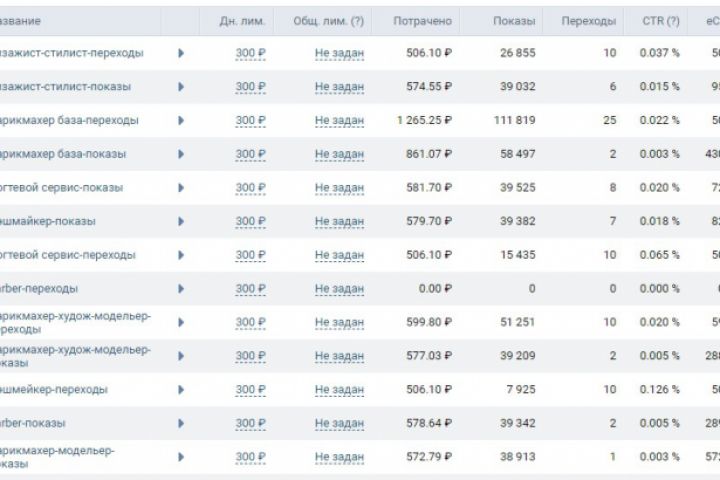Click play arrow for визажист-стилист-переходы campaign
This screenshot has height=480, width=720.
(181, 53)
